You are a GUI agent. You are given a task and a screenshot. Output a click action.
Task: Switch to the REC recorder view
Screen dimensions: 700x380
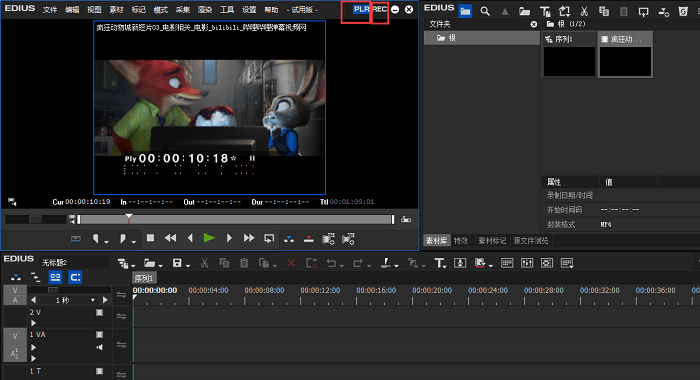tap(380, 9)
